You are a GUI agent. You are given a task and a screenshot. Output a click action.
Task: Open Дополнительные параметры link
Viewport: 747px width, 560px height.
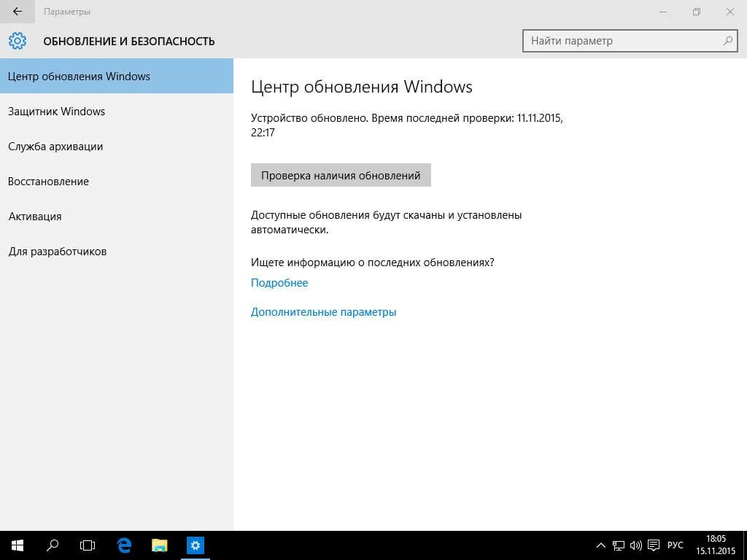pos(323,312)
